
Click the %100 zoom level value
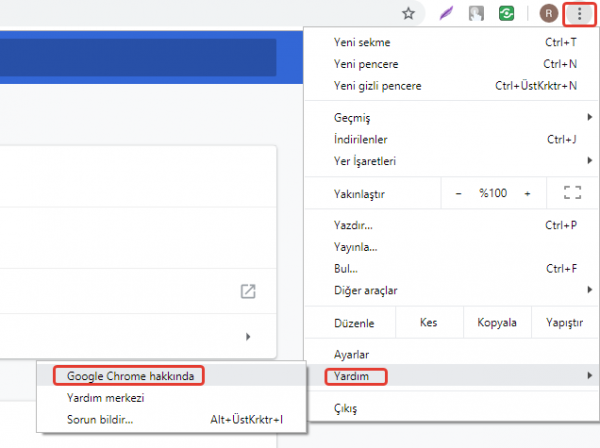[493, 193]
